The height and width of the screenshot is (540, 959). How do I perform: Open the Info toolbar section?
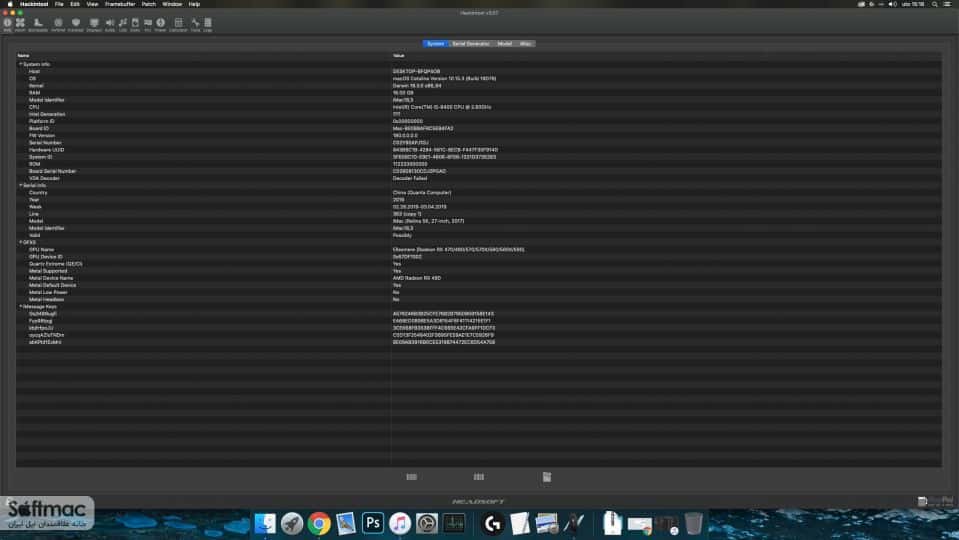pyautogui.click(x=7, y=24)
